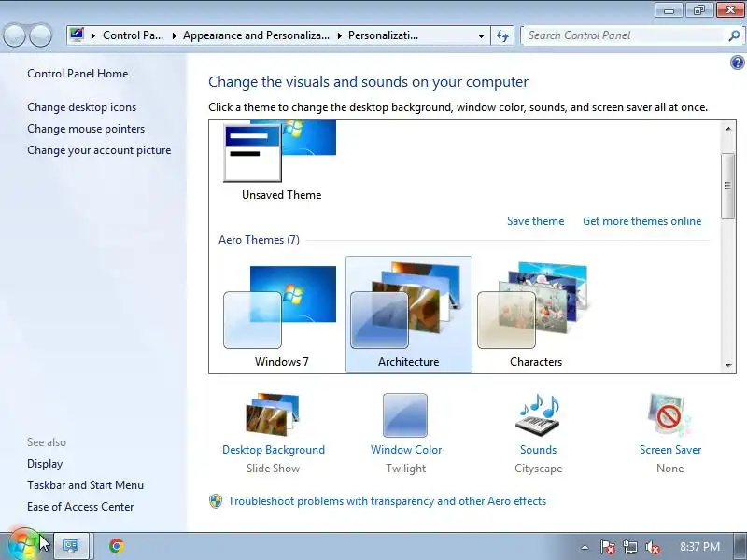Open Troubleshoot problems with transparency link
747x560 pixels.
(x=387, y=501)
